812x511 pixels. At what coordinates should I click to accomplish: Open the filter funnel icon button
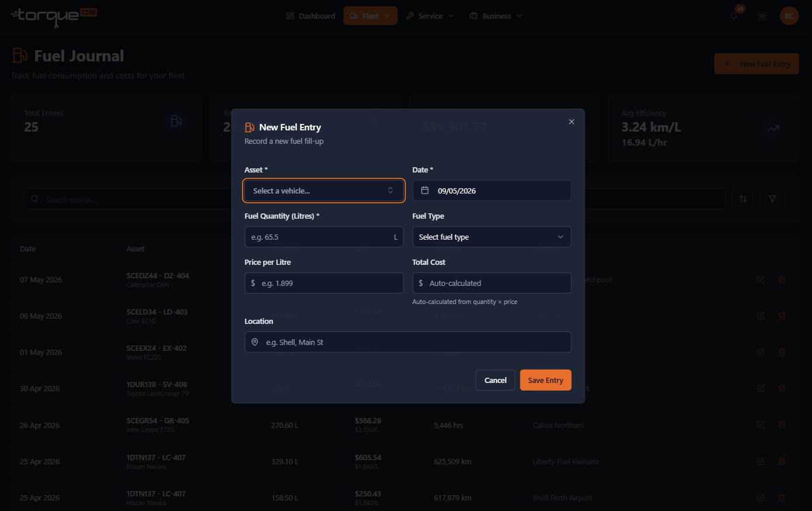[772, 199]
